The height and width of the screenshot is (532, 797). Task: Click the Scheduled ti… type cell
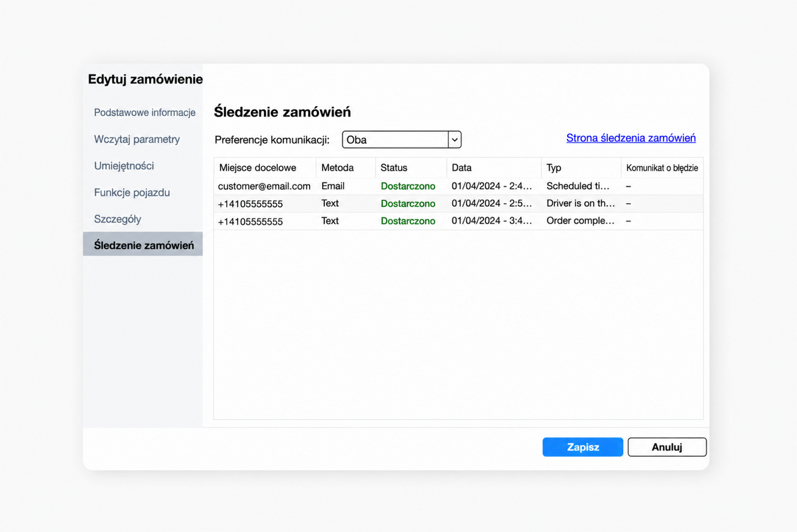pos(578,186)
